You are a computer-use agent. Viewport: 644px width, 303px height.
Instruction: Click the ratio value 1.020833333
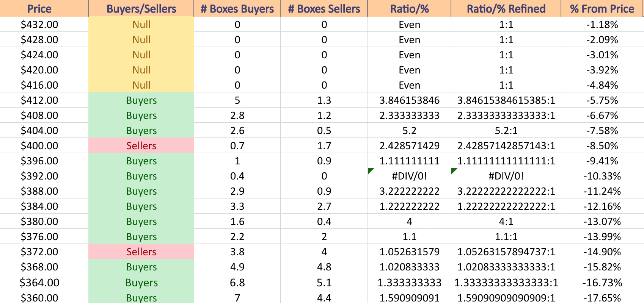coord(409,267)
